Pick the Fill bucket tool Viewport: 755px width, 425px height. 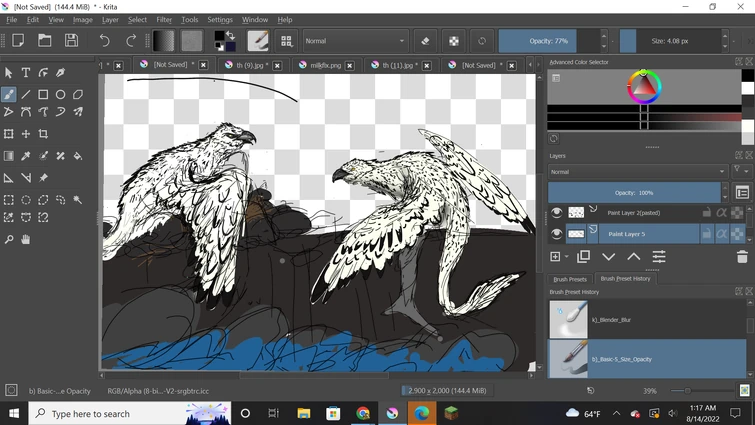(78, 156)
